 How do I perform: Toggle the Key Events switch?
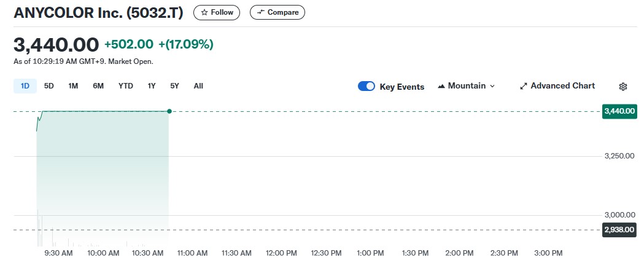[367, 87]
